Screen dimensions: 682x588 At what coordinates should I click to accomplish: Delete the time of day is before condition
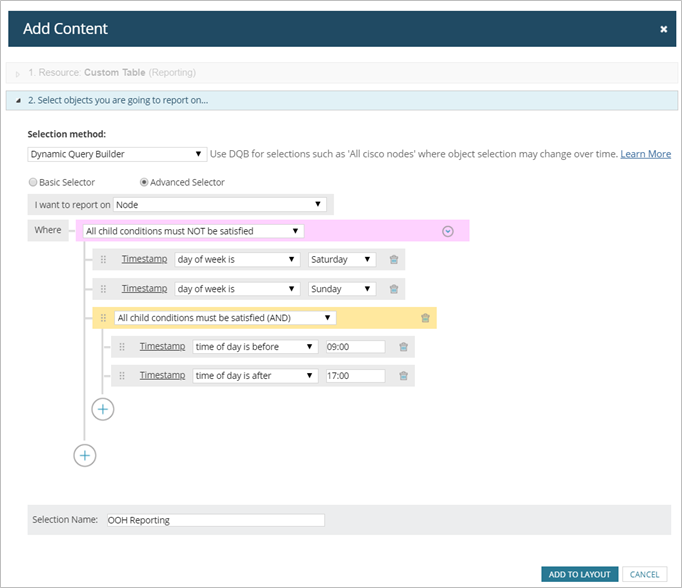click(404, 347)
